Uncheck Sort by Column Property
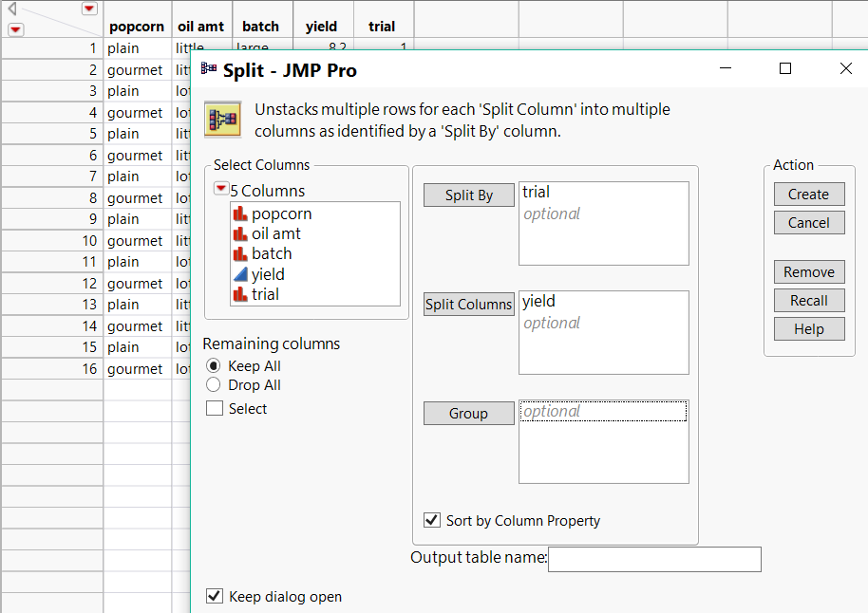The width and height of the screenshot is (868, 613). [432, 520]
